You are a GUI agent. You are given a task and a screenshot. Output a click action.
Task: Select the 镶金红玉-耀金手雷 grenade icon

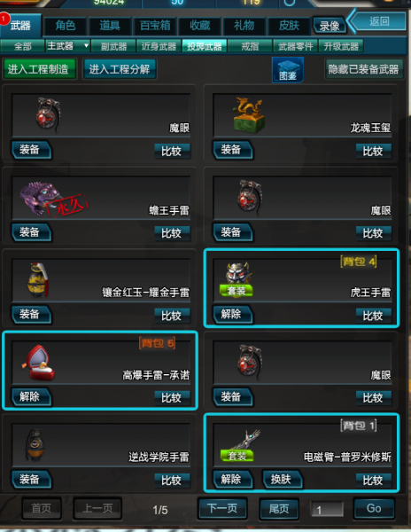pyautogui.click(x=37, y=280)
